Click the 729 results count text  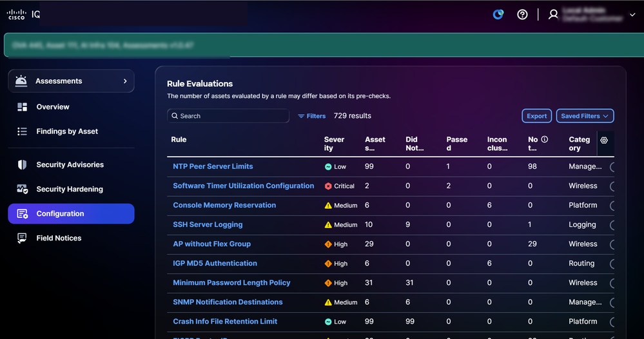tap(353, 116)
